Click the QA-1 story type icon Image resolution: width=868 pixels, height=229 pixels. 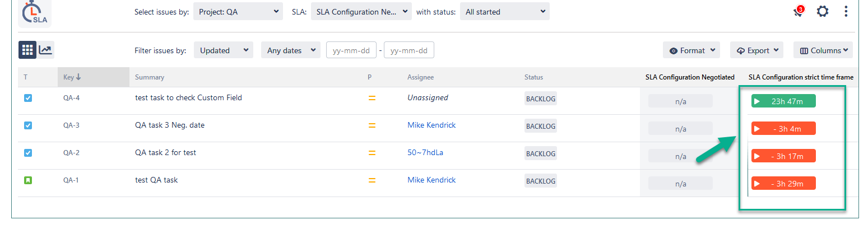click(28, 180)
